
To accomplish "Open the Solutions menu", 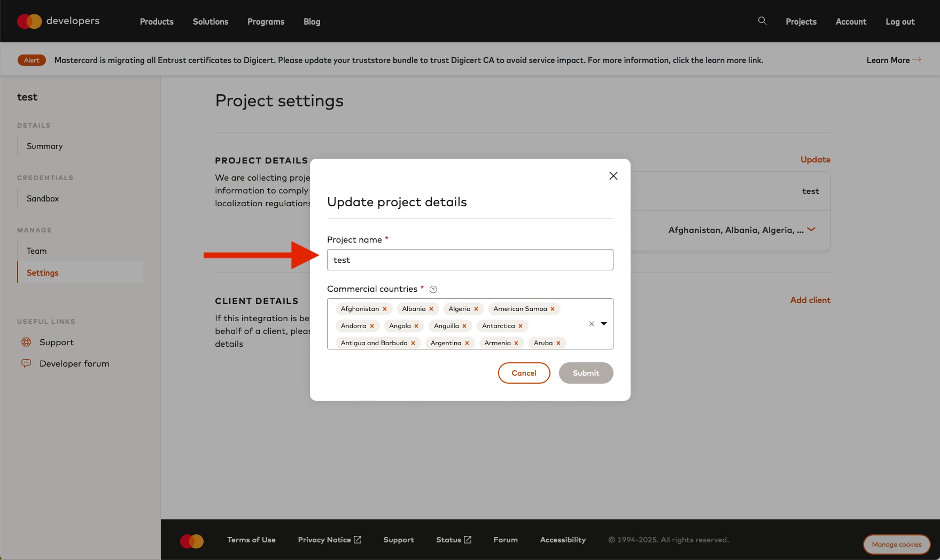I will coord(211,22).
